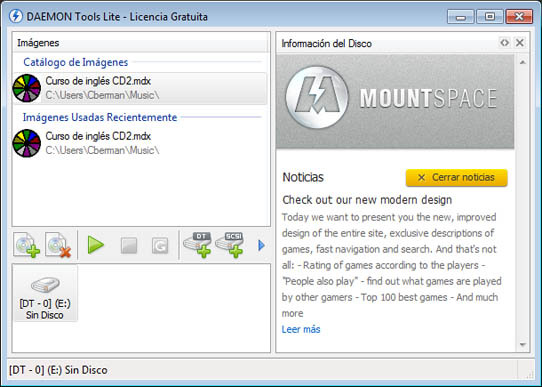
Task: Close the Información del Disco panel
Action: click(520, 43)
